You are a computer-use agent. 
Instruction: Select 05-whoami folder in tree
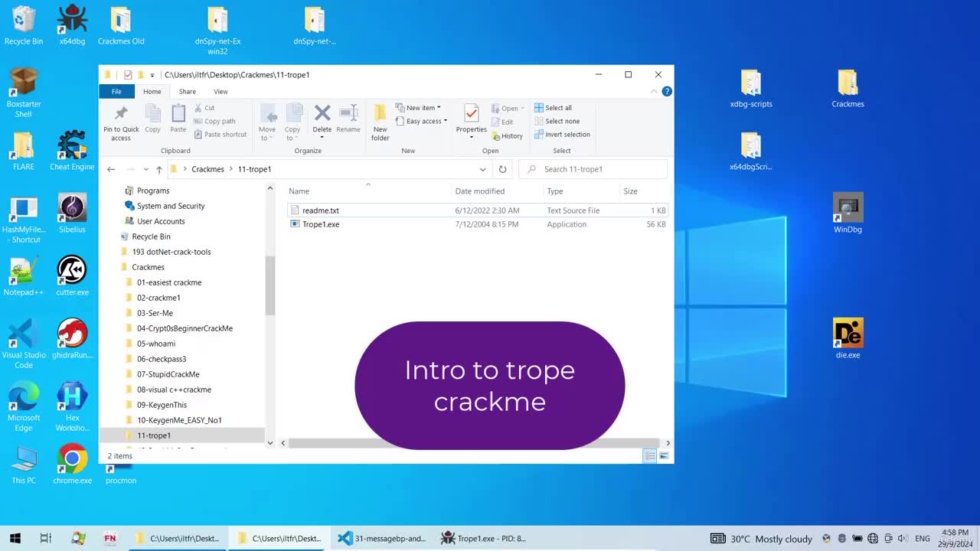click(x=156, y=344)
